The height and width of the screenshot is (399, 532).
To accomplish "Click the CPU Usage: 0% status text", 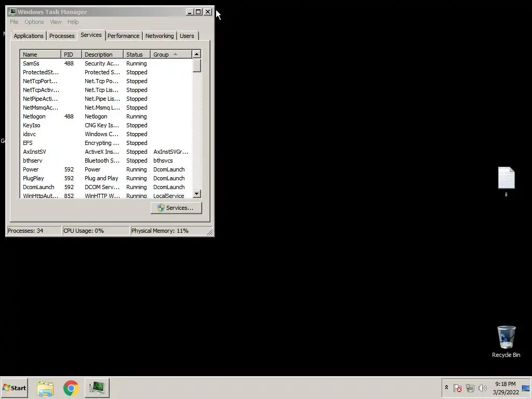I will pos(84,231).
